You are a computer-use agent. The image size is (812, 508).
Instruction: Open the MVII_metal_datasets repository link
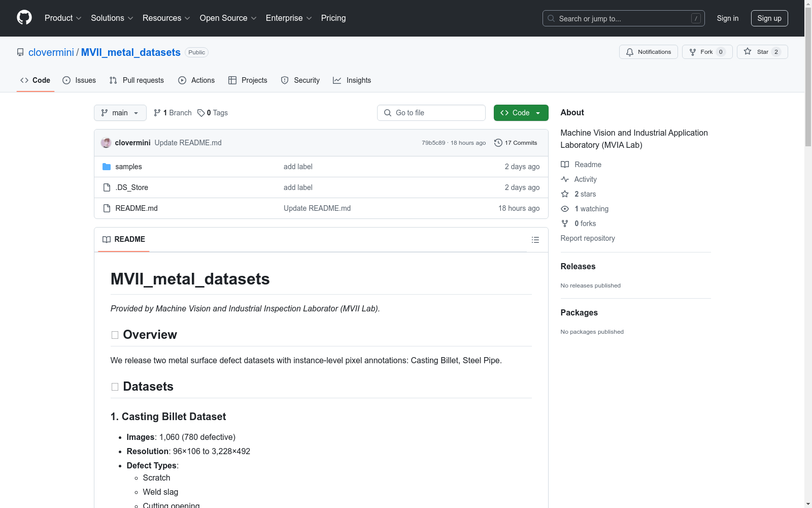point(131,52)
